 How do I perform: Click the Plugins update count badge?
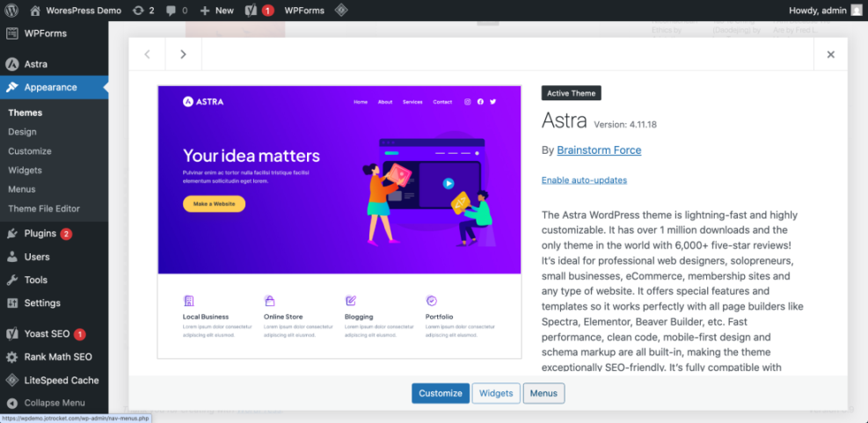66,234
